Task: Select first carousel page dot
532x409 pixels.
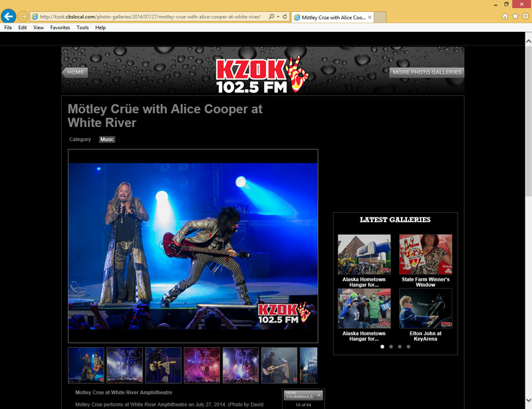Action: tap(382, 346)
